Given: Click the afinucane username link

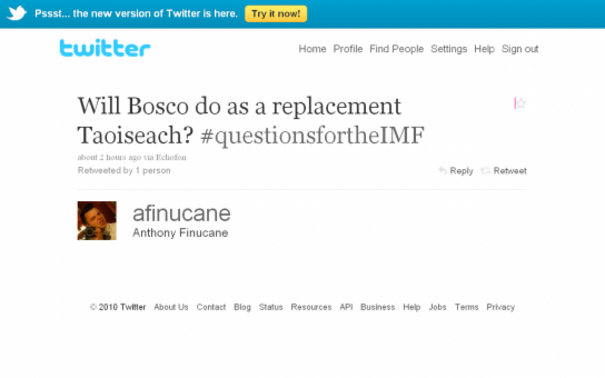Looking at the screenshot, I should [181, 213].
